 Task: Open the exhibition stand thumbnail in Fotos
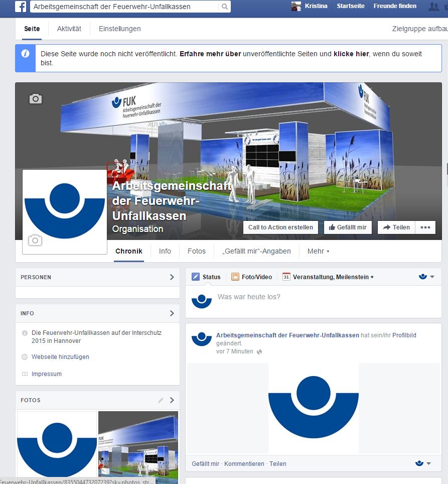coord(138,447)
